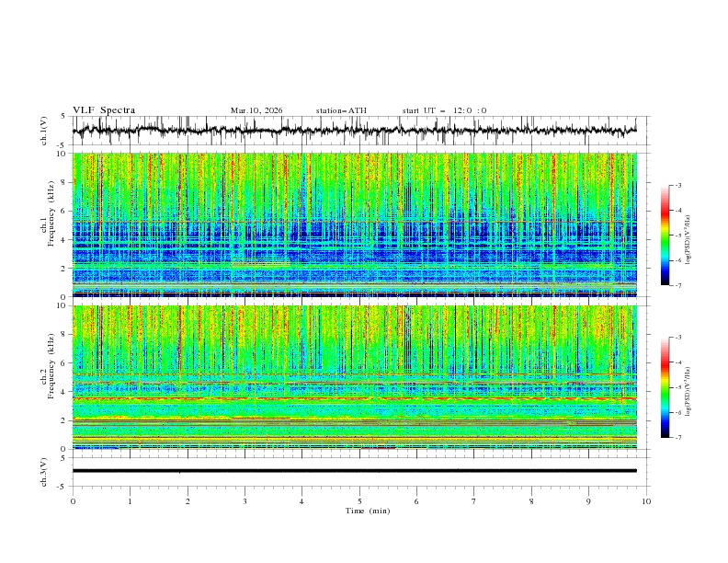Click the flat ch.3 voltage trace
This screenshot has height=563, width=728.
tap(354, 471)
